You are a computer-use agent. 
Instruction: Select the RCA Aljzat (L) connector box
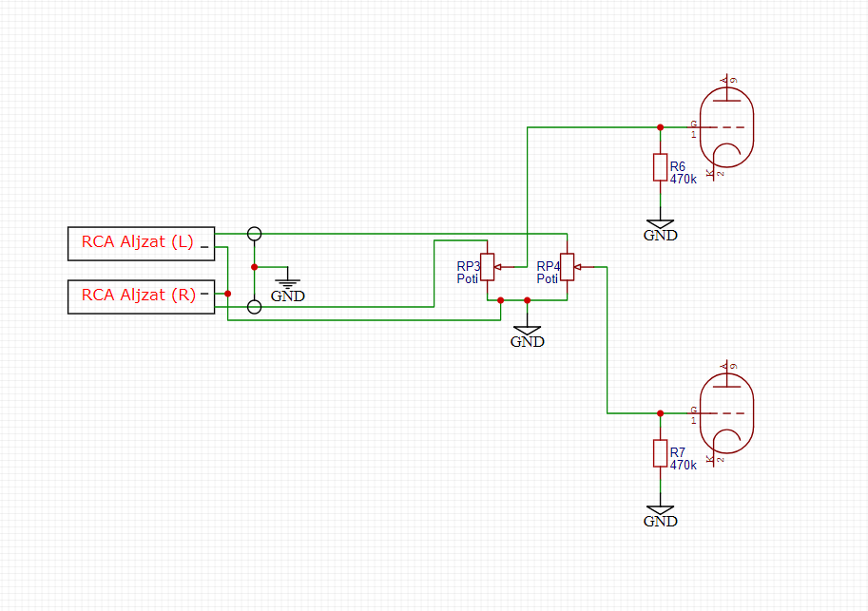tap(141, 243)
